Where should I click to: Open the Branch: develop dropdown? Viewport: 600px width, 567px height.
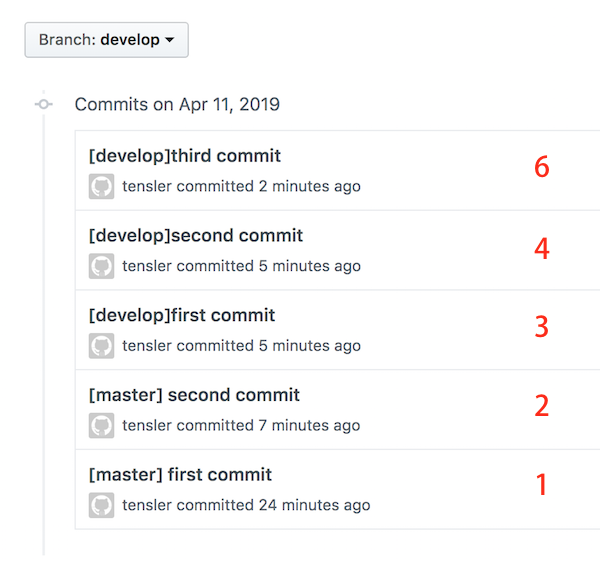point(106,40)
